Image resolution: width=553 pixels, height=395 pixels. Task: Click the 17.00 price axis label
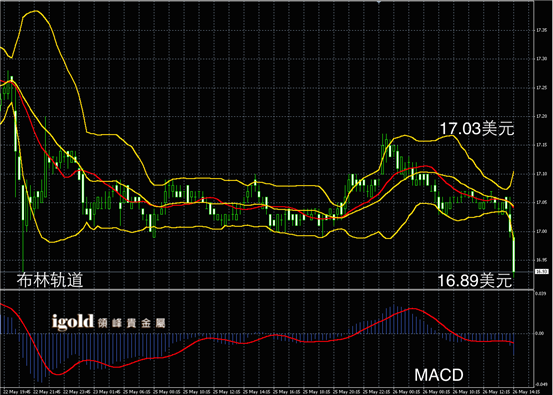point(542,231)
